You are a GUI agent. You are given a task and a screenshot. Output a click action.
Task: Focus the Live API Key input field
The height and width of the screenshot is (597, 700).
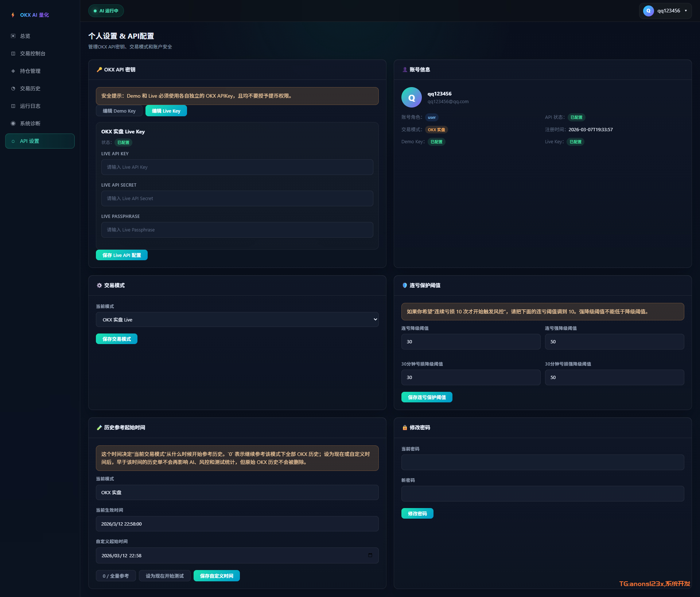pos(237,167)
